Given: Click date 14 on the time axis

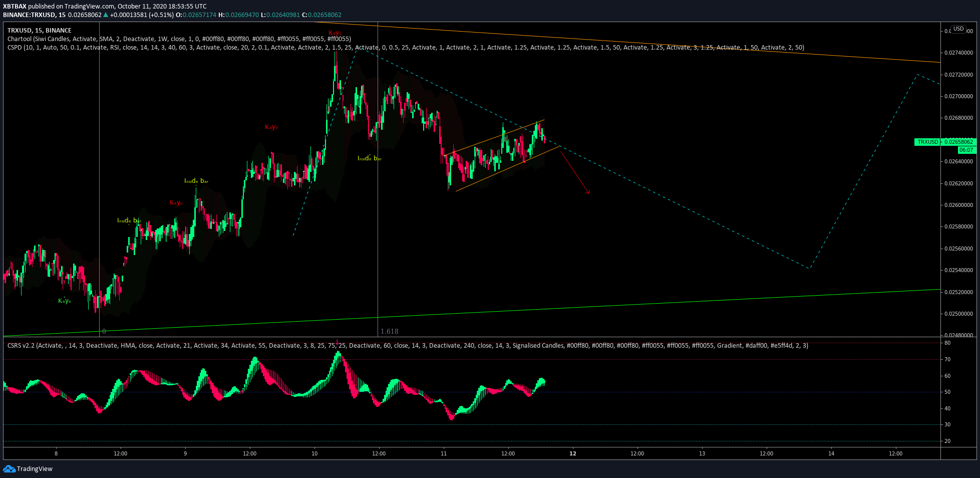Looking at the screenshot, I should click(x=831, y=453).
